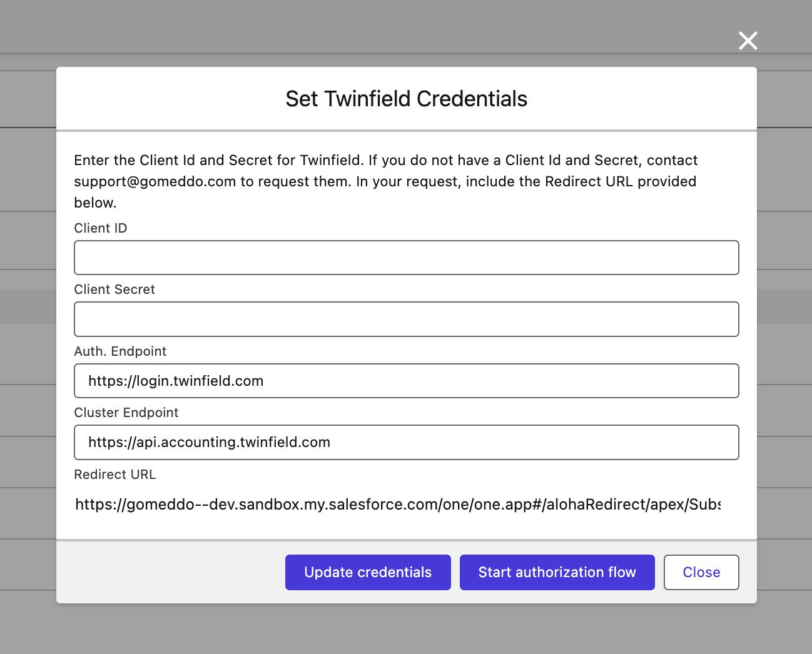Viewport: 812px width, 654px height.
Task: Select the https://login.twinfield.com value
Action: pyautogui.click(x=175, y=380)
